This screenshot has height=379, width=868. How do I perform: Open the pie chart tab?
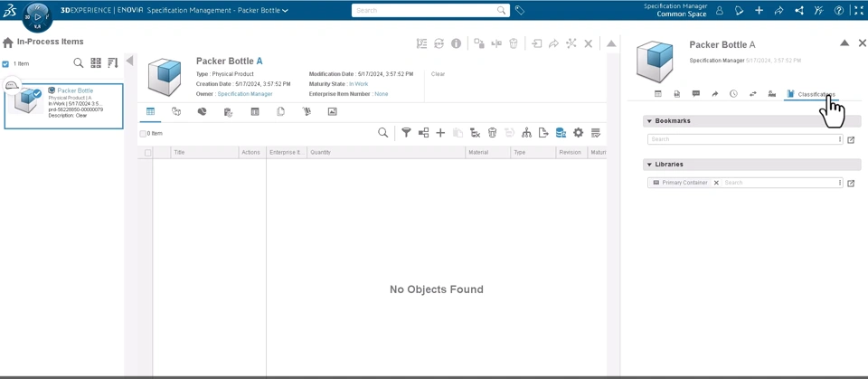coord(202,111)
